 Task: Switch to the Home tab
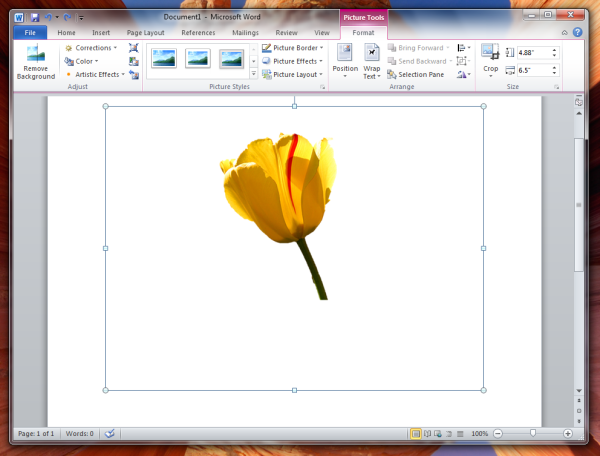tap(66, 33)
